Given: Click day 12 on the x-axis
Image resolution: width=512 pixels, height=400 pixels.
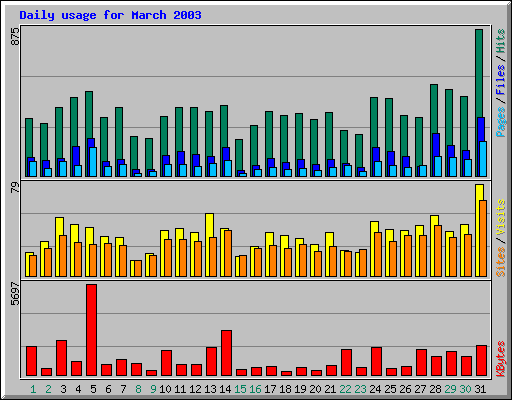Looking at the screenshot, I should tap(195, 389).
